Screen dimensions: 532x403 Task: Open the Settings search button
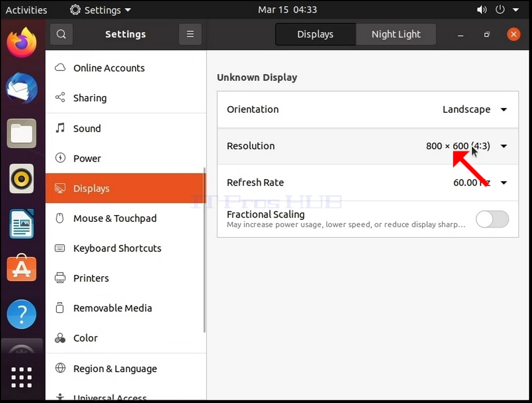[x=61, y=34]
